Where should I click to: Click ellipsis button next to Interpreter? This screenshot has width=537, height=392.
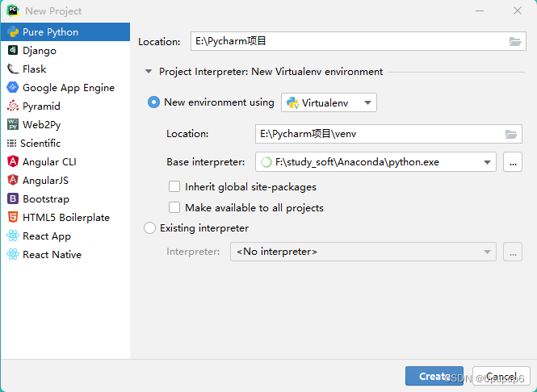pos(513,252)
